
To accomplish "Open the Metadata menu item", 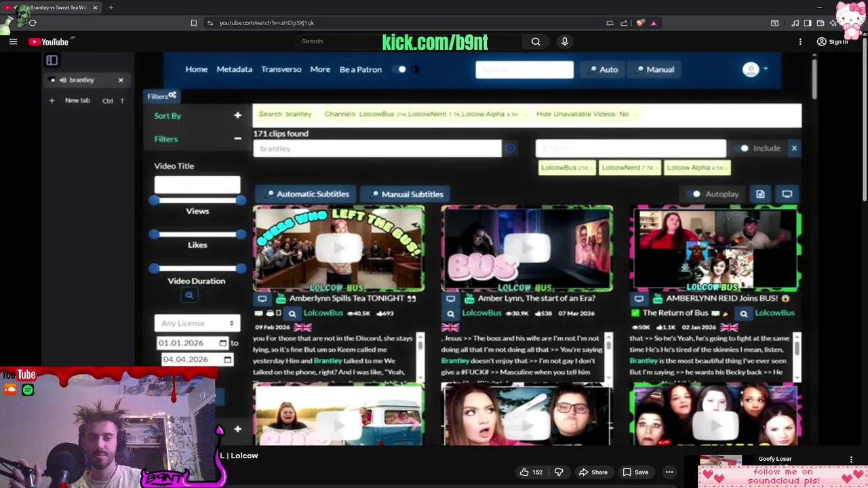I will click(x=234, y=69).
